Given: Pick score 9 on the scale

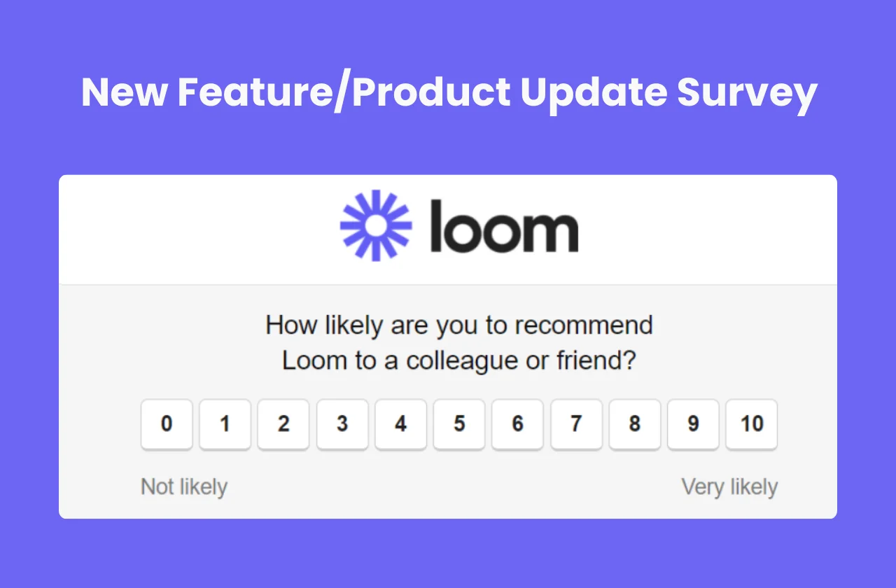Looking at the screenshot, I should click(693, 424).
